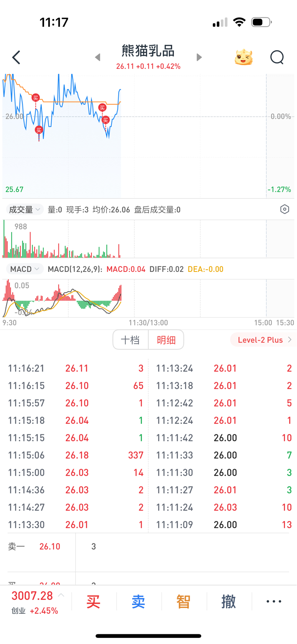
Task: Tap the 撤 cancel order button
Action: point(229,601)
